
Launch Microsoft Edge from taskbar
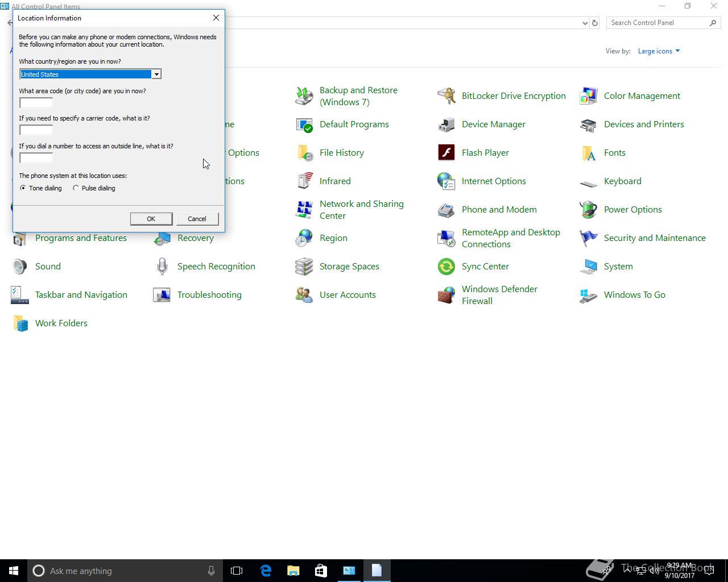265,571
